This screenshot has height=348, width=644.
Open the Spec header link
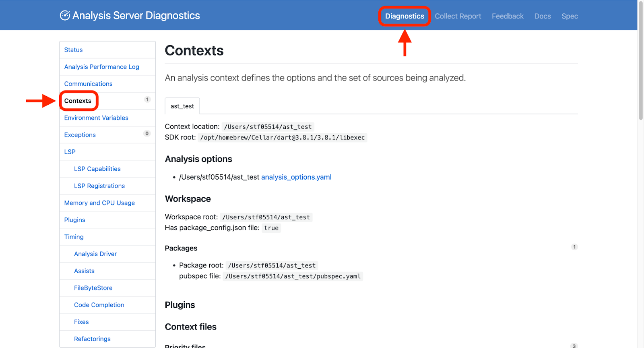tap(570, 16)
